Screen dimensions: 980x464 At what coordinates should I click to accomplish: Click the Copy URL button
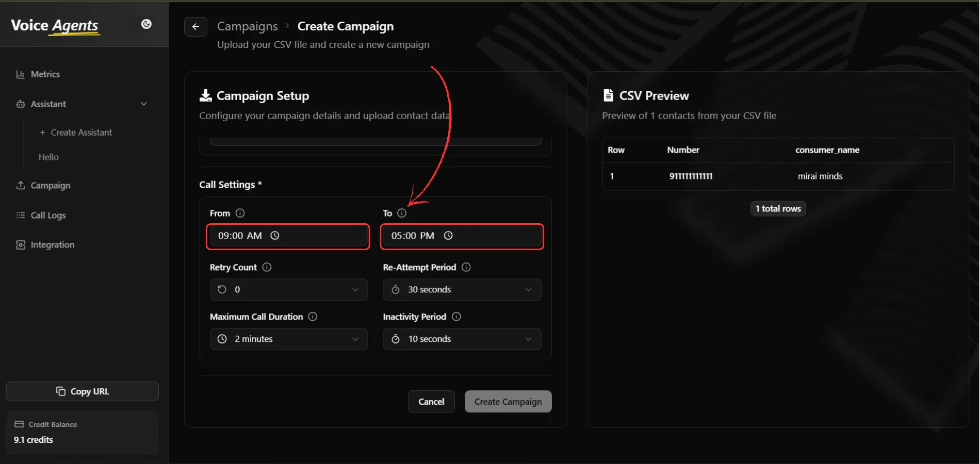point(83,391)
